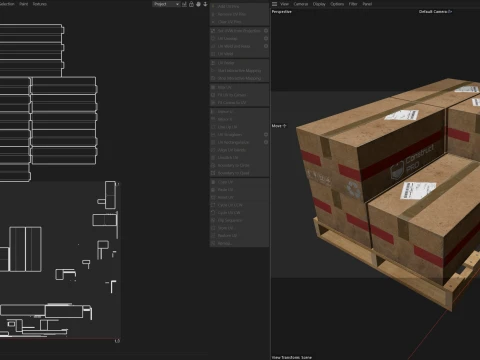Image resolution: width=480 pixels, height=360 pixels.
Task: Click the round icon right of the lock
Action: click(198, 4)
